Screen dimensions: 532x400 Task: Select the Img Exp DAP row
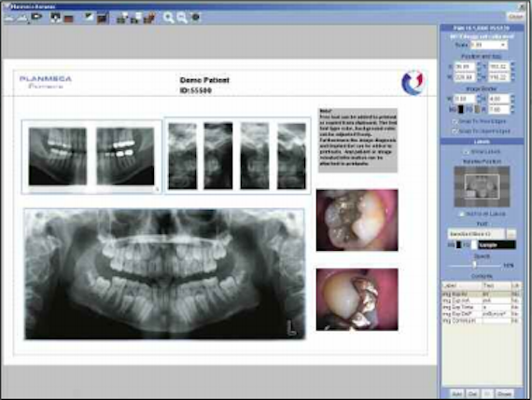(482, 314)
